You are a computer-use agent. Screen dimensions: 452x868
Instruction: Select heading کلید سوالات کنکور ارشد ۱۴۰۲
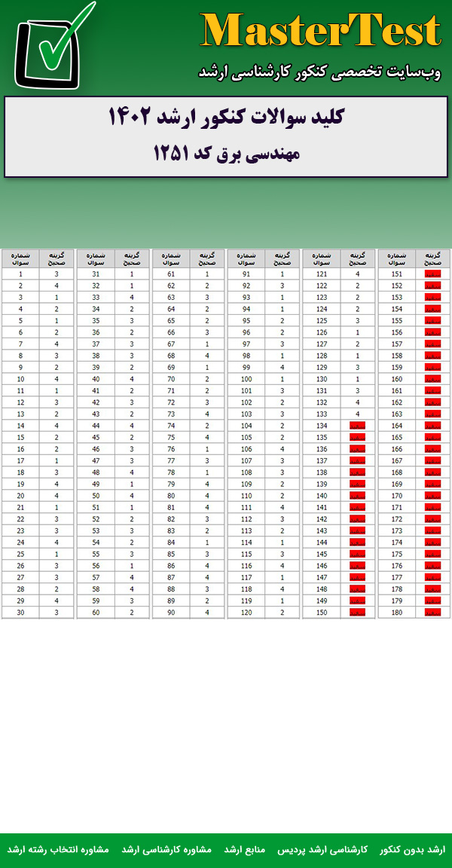tap(226, 118)
